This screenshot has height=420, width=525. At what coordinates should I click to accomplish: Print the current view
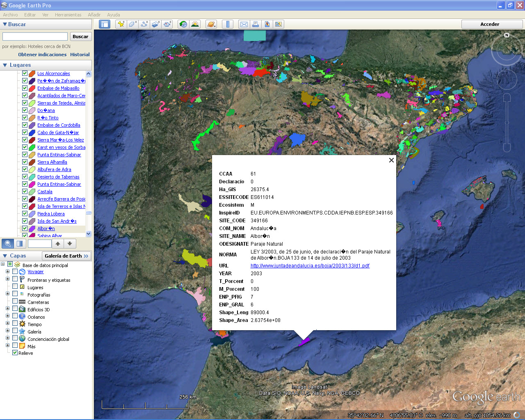[256, 24]
